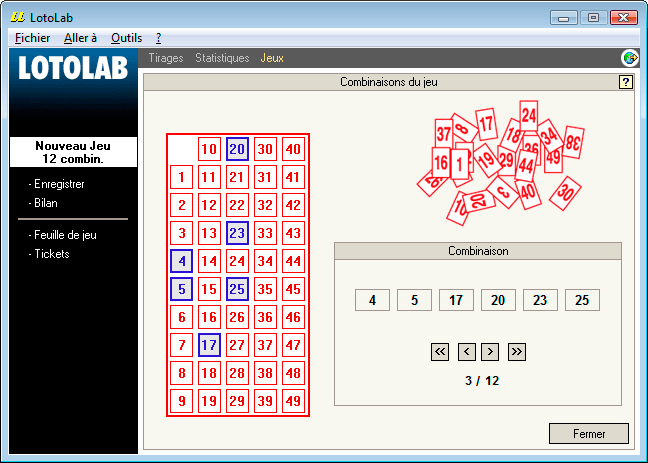Go to the first combination
The height and width of the screenshot is (463, 648).
(439, 351)
